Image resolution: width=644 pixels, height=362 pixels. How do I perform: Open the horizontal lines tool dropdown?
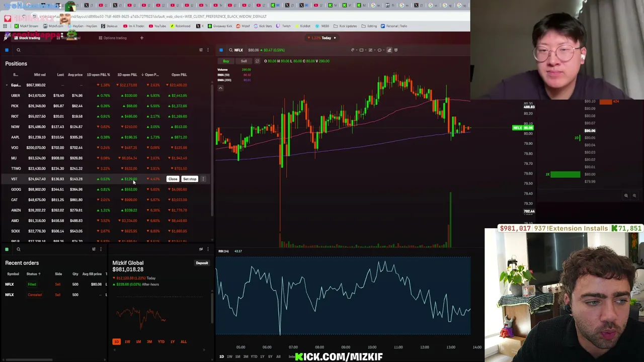[x=371, y=50]
